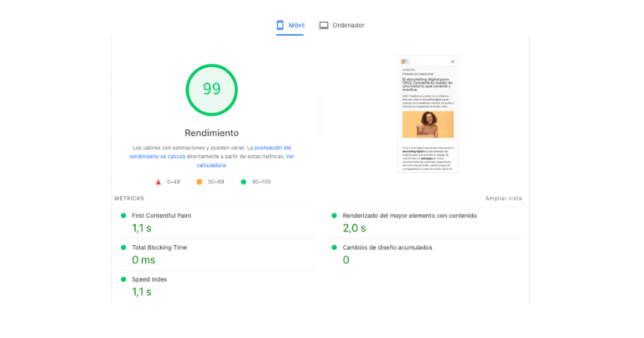The height and width of the screenshot is (338, 644).
Task: Select 'Cambios de diseño acumulados' label
Action: (x=387, y=247)
